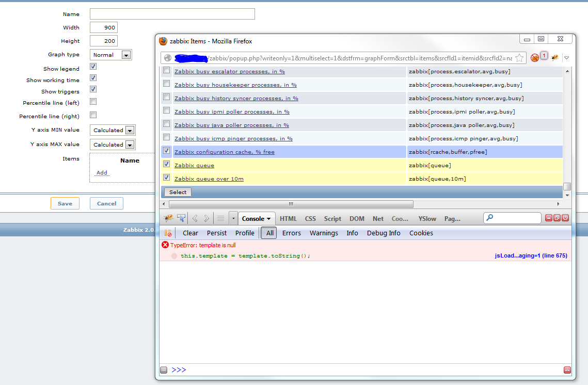Uncheck the Show triggers checkbox
Image resolution: width=588 pixels, height=385 pixels.
[93, 89]
